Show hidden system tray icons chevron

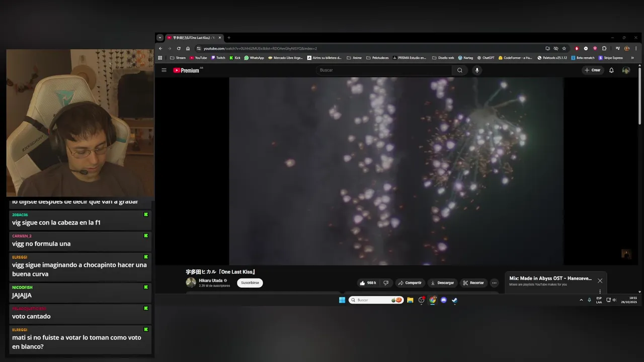coord(581,300)
